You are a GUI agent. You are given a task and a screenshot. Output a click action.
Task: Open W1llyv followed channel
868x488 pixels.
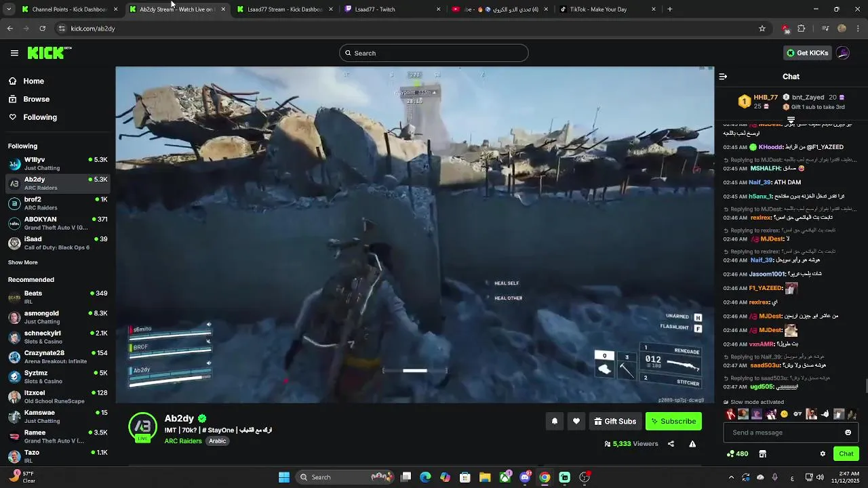click(x=58, y=163)
